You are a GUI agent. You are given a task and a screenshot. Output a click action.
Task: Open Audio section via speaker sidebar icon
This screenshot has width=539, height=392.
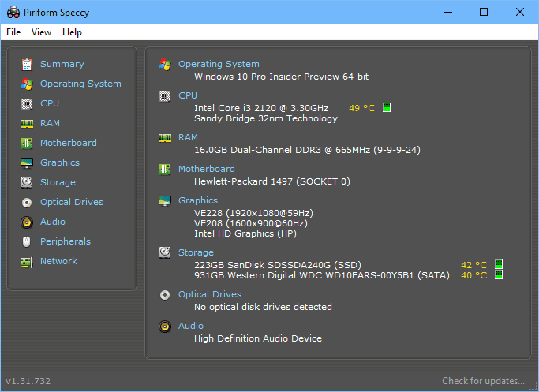point(27,222)
